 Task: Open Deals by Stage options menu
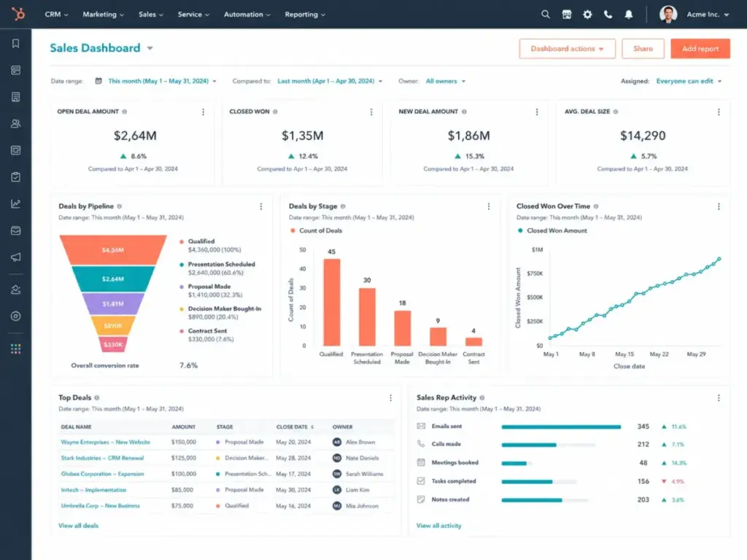click(488, 206)
